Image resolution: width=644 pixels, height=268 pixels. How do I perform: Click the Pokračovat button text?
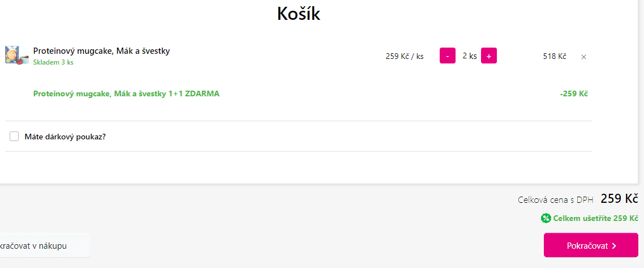[x=587, y=246]
